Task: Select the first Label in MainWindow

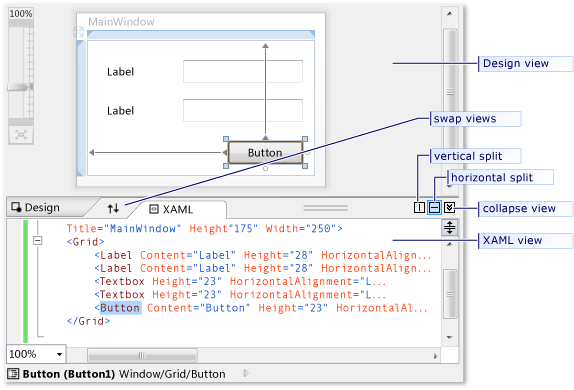Action: [x=120, y=72]
